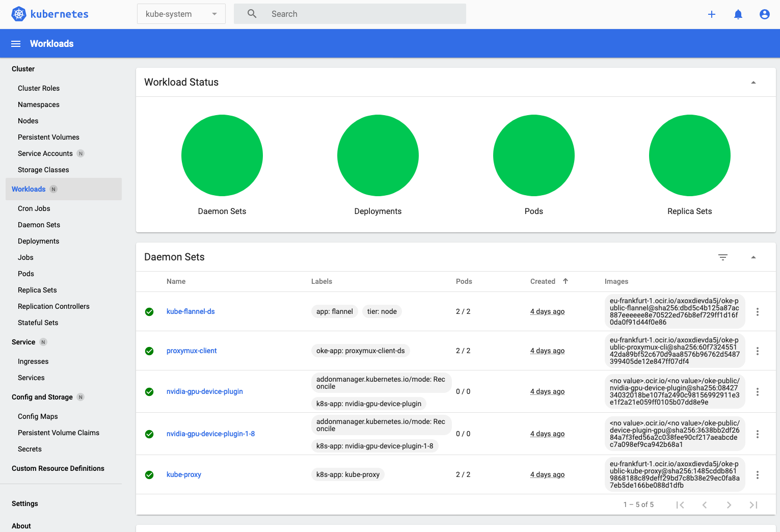Open the kube-proxy daemon set link
The width and height of the screenshot is (780, 532).
point(184,474)
